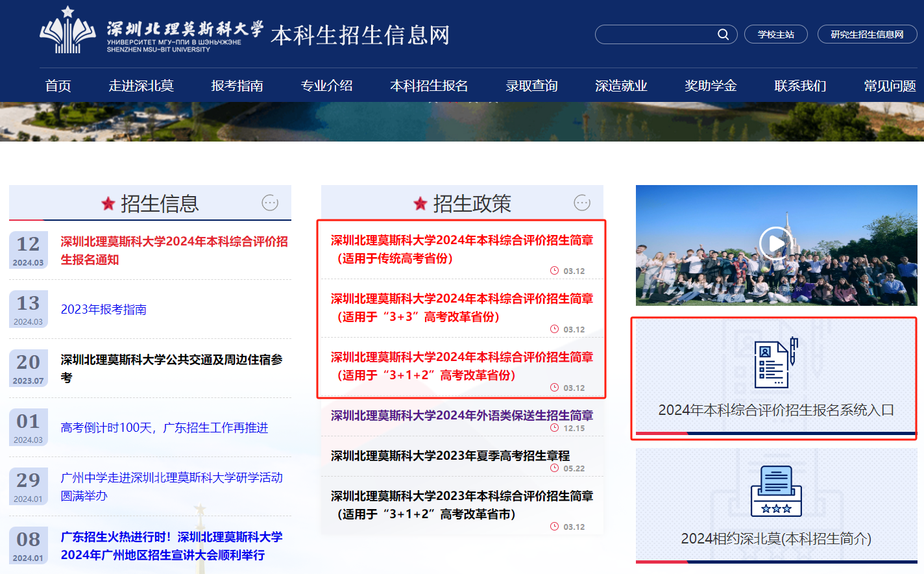This screenshot has height=574, width=924.
Task: Click the 12.15 date stamp
Action: pyautogui.click(x=568, y=428)
